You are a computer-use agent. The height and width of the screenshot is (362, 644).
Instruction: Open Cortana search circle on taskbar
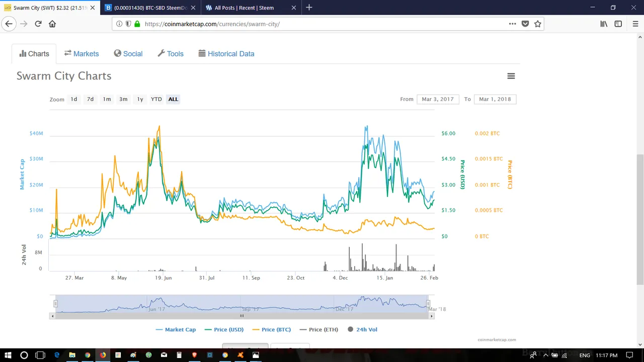point(24,355)
